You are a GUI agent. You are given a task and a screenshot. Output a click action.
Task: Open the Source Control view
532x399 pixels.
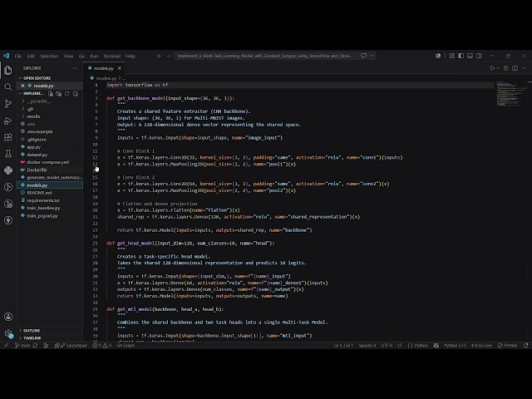8,104
